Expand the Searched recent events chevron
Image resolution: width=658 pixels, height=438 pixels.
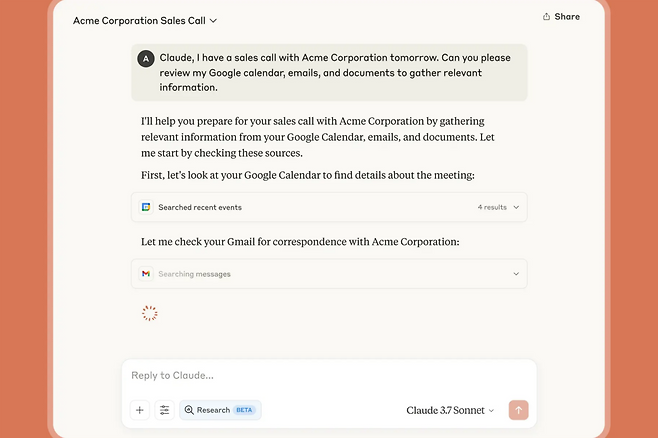point(516,207)
